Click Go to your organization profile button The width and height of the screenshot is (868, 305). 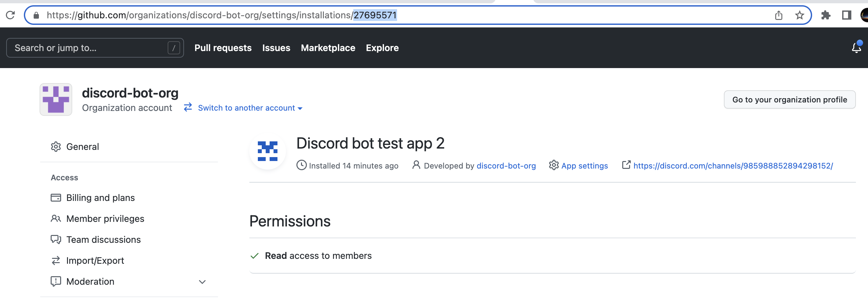(789, 99)
